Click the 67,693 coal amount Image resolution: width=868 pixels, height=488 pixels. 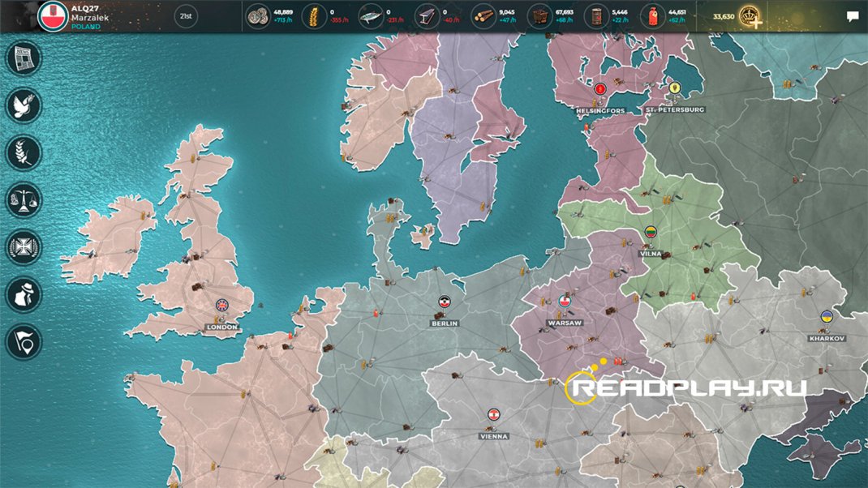point(564,12)
